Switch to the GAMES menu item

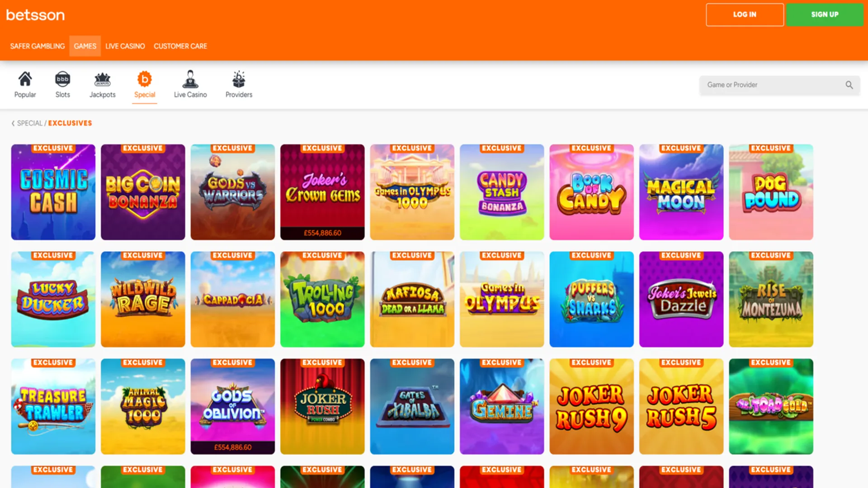point(85,46)
